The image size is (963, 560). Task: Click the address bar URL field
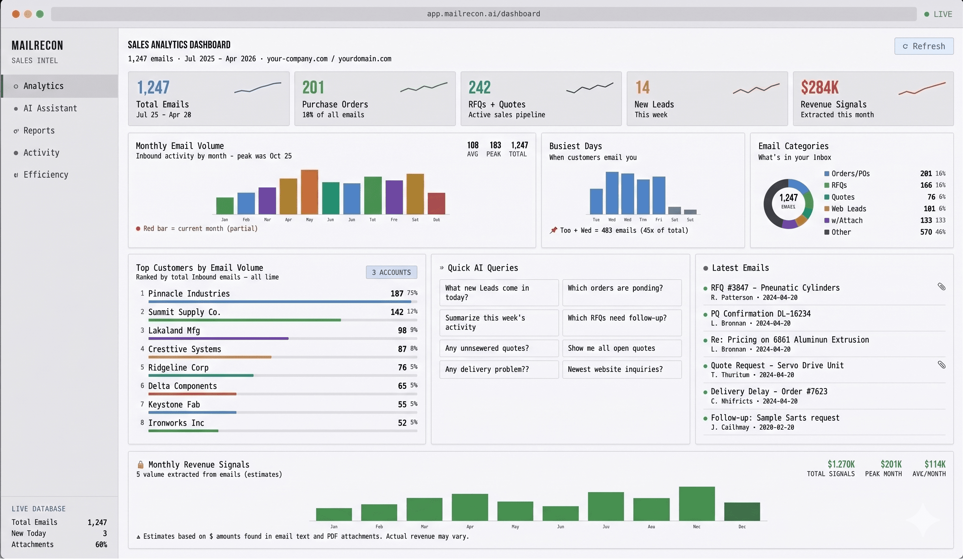pyautogui.click(x=483, y=14)
